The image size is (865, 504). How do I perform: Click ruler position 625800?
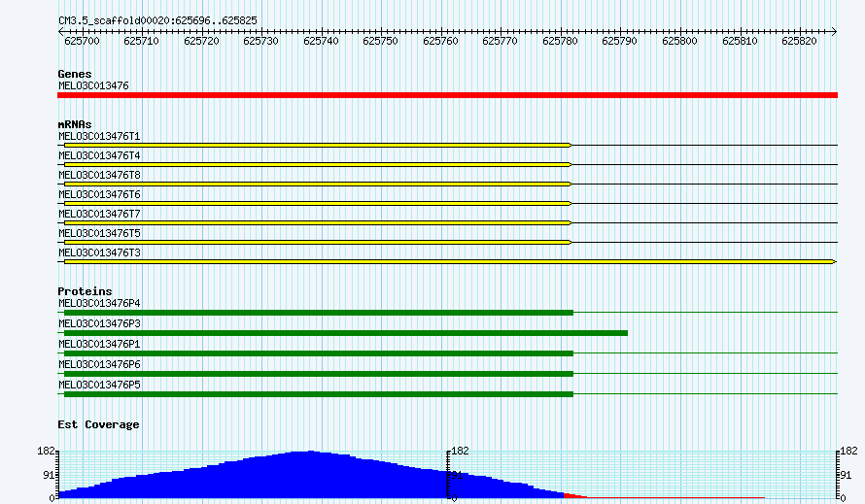(679, 41)
